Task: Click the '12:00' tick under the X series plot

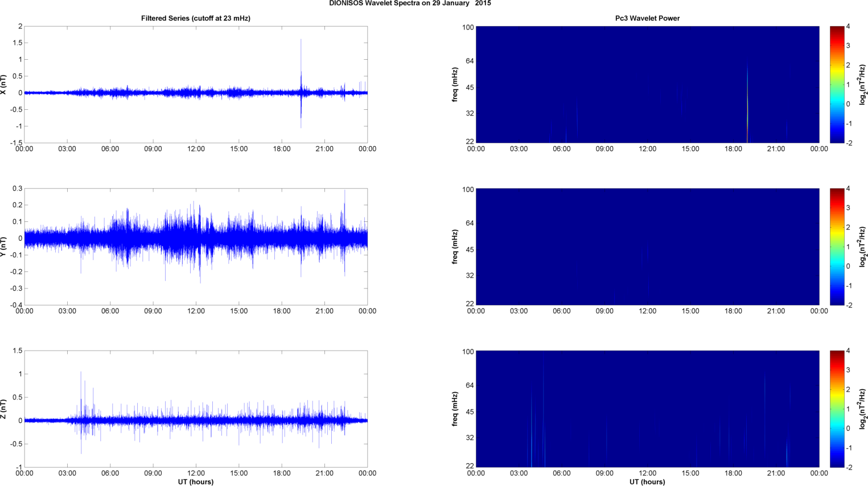Action: [196, 149]
